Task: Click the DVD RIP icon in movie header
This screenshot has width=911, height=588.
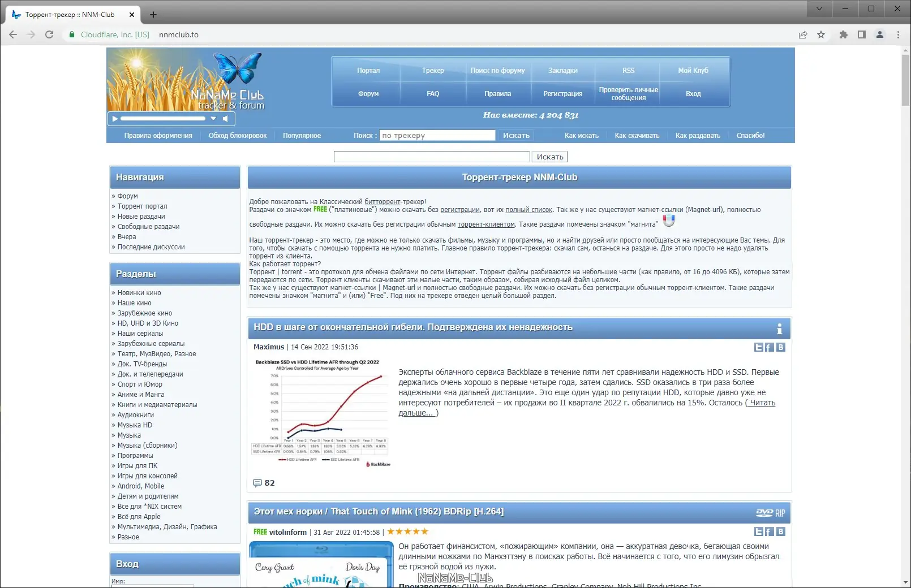Action: 771,513
